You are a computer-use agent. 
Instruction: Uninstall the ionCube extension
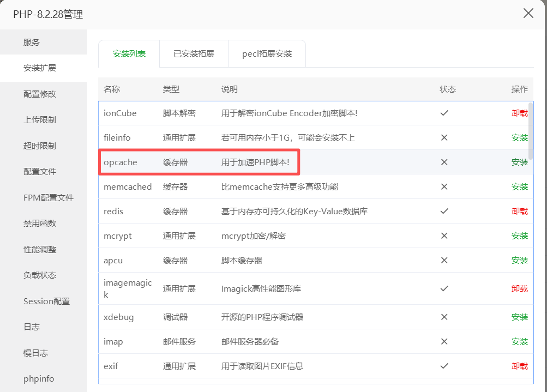click(x=519, y=113)
